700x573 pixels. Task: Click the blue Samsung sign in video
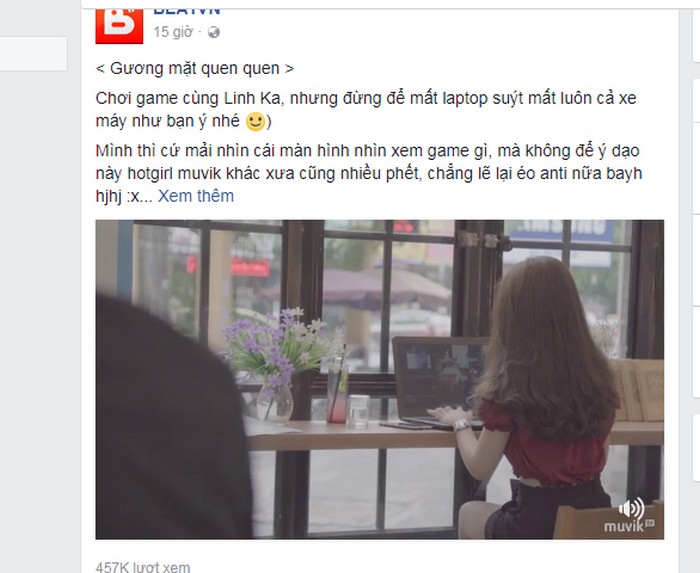pos(560,231)
